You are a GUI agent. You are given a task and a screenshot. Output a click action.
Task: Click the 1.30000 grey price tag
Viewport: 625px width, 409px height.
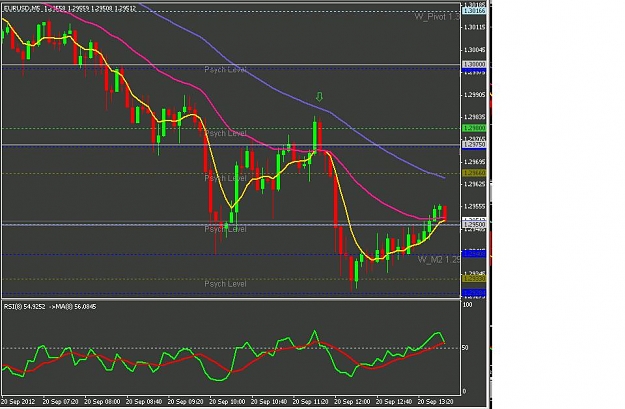(474, 64)
